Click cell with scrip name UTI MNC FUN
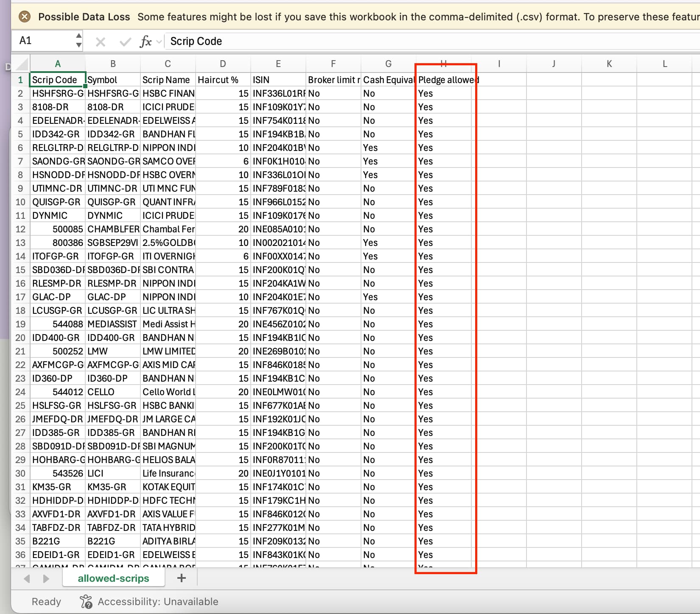 pyautogui.click(x=168, y=188)
